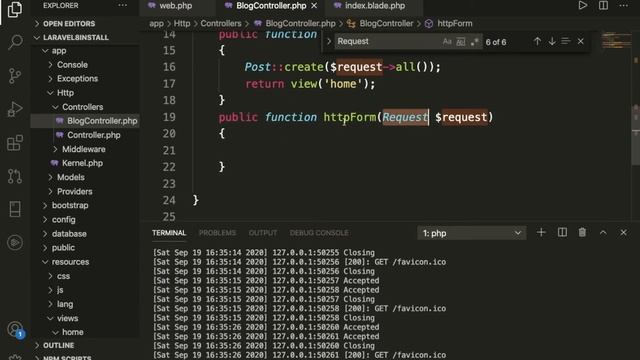Open Run and Debug view
Image resolution: width=640 pixels, height=360 pixels.
point(15,109)
